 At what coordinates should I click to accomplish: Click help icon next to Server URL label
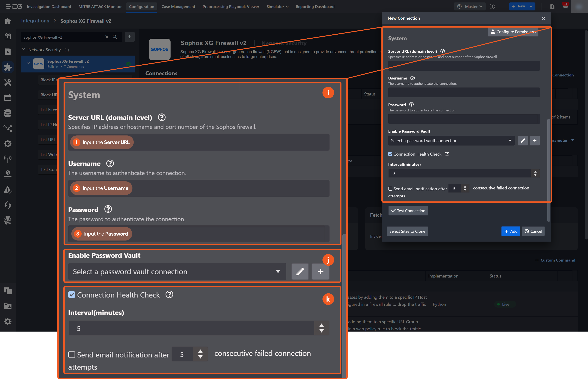tap(442, 51)
